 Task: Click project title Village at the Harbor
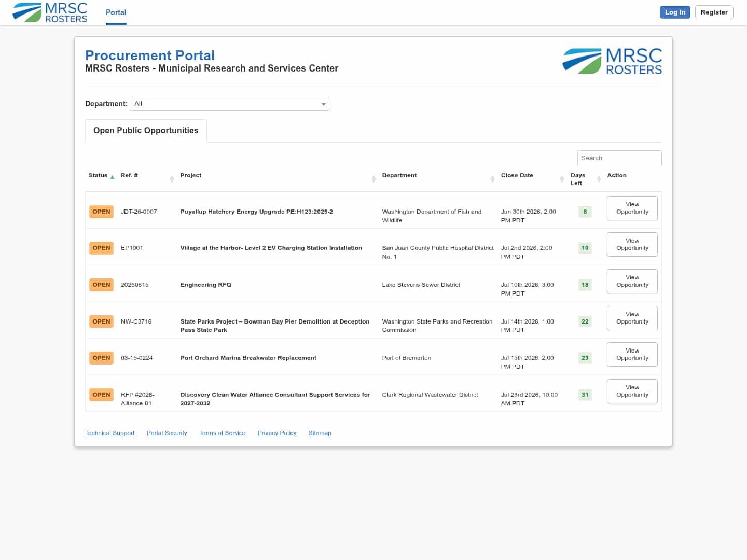pos(271,248)
